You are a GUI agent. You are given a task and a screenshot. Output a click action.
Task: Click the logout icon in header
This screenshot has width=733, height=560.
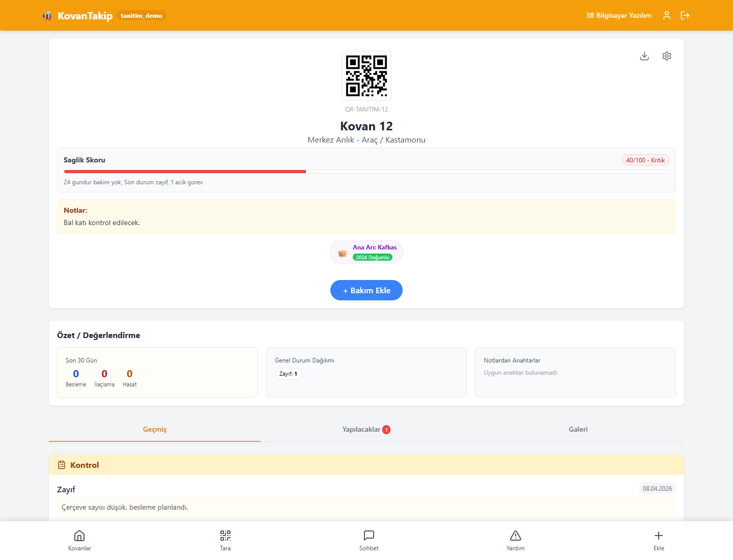click(685, 15)
